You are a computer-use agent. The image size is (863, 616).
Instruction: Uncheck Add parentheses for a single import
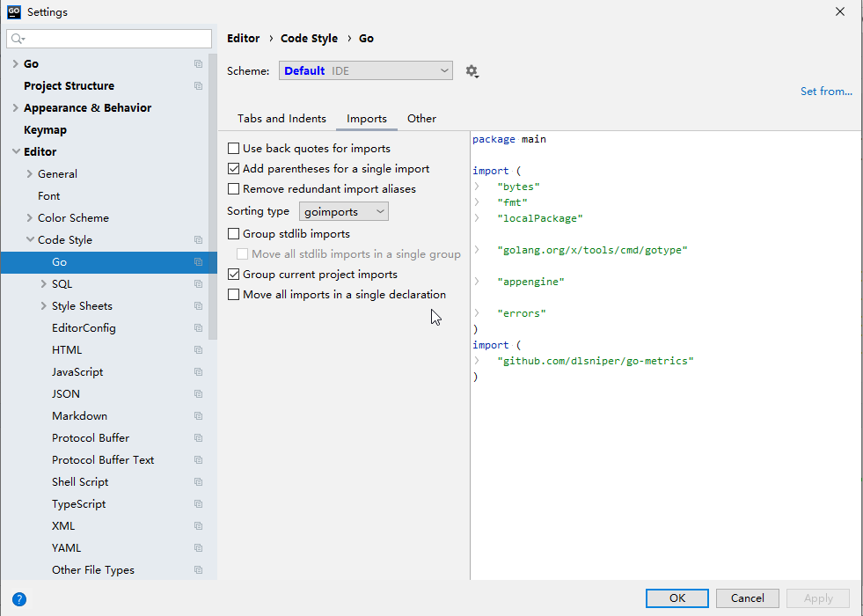pyautogui.click(x=234, y=169)
